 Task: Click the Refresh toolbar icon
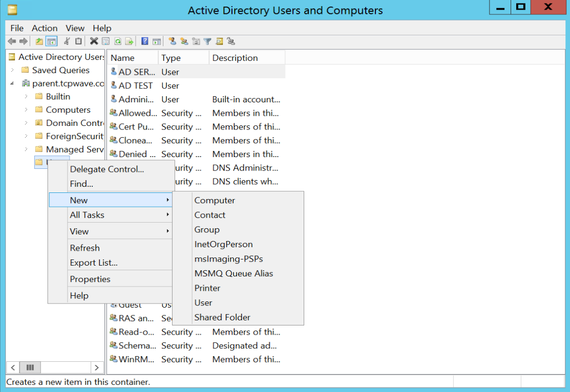[x=118, y=41]
